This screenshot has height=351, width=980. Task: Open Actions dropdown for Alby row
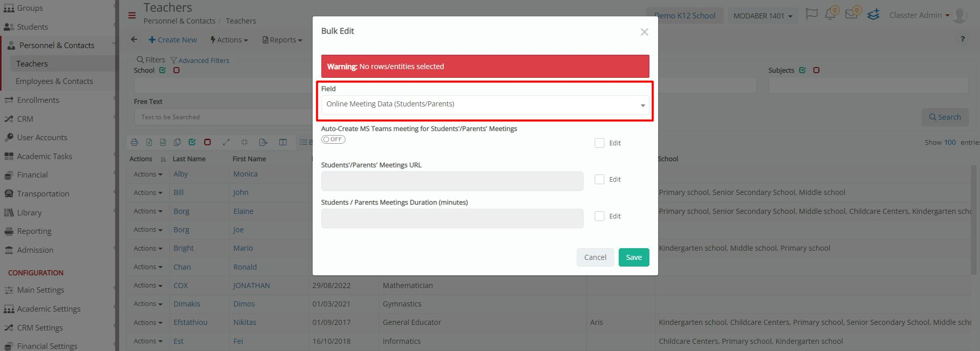coord(148,174)
